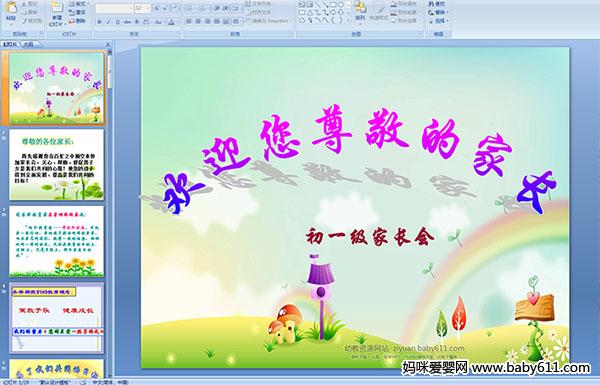Image resolution: width=600 pixels, height=385 pixels.
Task: Click the Replace button in editing group
Action: pyautogui.click(x=438, y=12)
